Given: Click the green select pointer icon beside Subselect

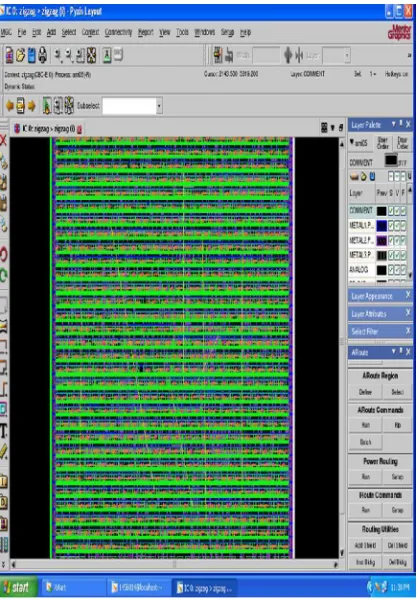Looking at the screenshot, I should [47, 106].
